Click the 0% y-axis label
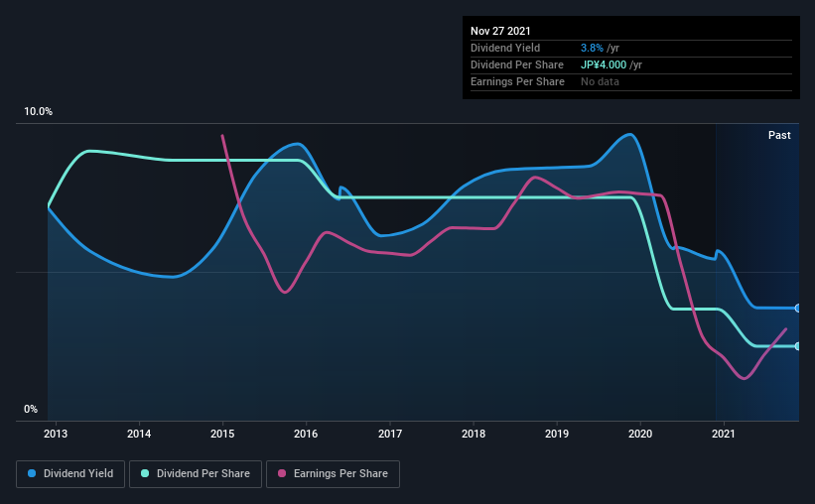Screen dimensions: 815x504 click(x=31, y=410)
